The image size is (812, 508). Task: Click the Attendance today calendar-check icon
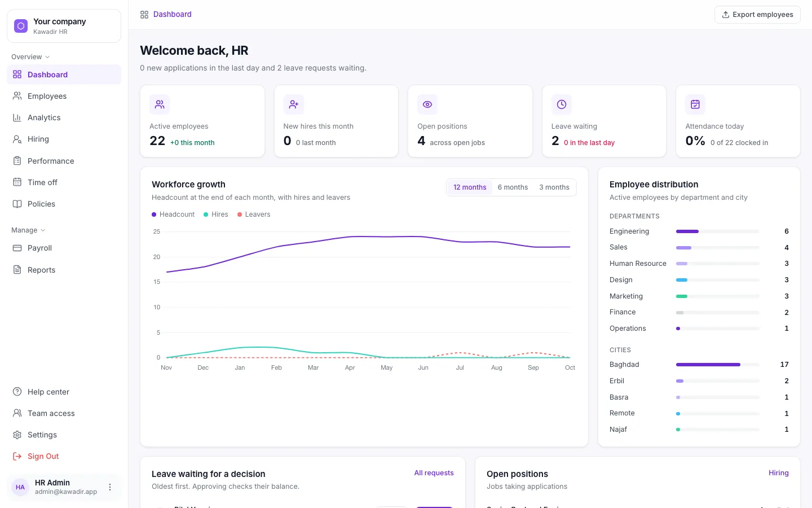[x=695, y=104]
